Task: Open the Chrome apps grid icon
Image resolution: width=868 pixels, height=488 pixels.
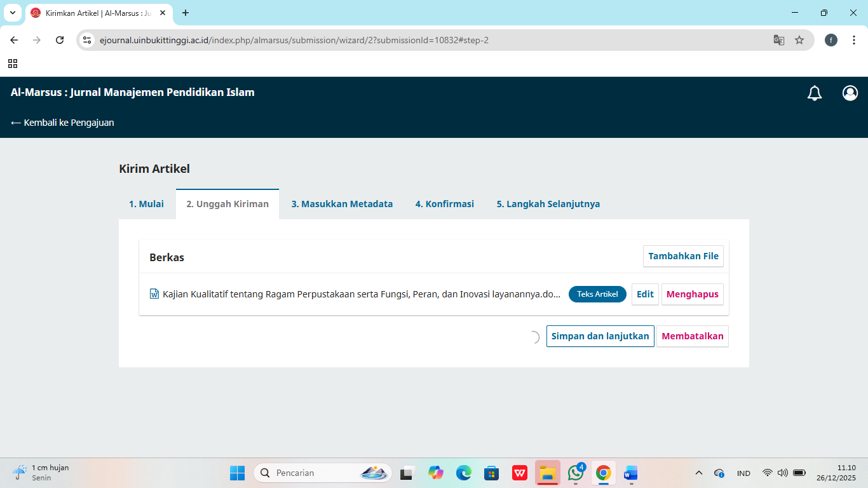Action: tap(13, 64)
